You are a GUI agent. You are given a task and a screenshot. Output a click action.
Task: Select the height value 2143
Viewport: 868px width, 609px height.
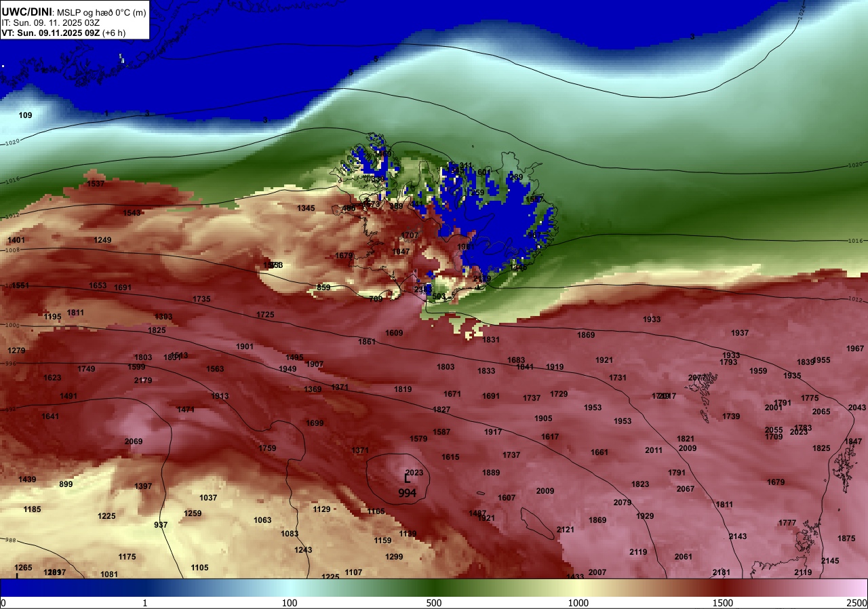point(738,536)
